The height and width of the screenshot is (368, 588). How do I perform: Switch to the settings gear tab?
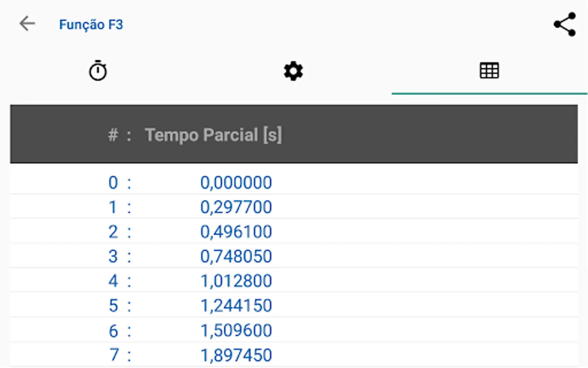(293, 71)
